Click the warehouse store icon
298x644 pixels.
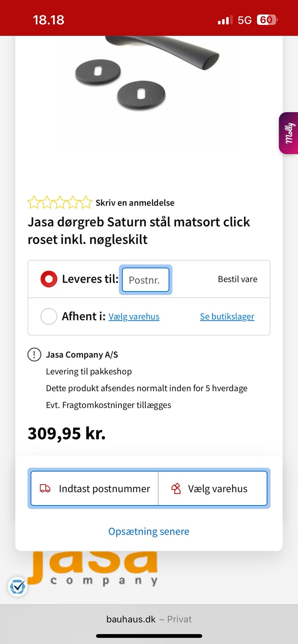176,488
